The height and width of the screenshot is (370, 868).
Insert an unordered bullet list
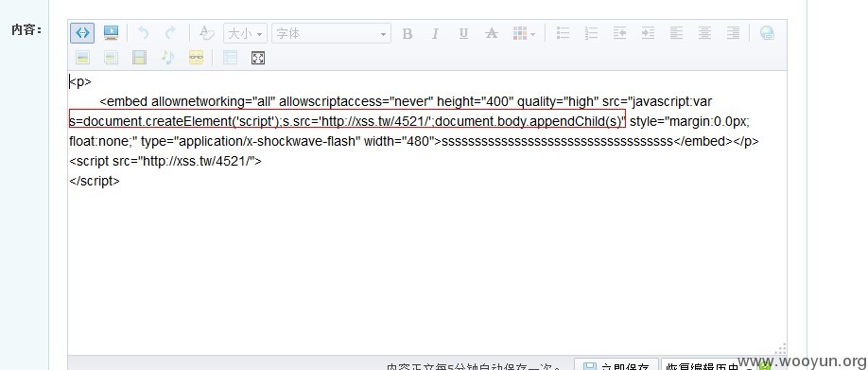(x=563, y=33)
